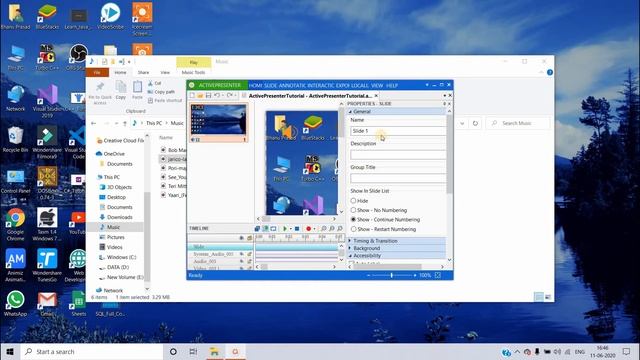The image size is (640, 360).
Task: Click the zoom slider handle in ActivePresenter status bar
Action: coord(391,276)
